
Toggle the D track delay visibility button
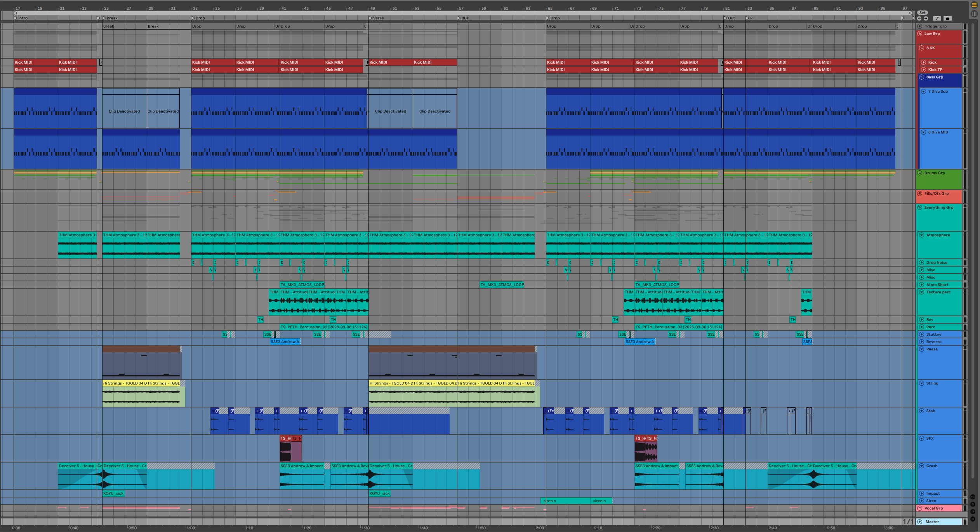click(x=973, y=519)
